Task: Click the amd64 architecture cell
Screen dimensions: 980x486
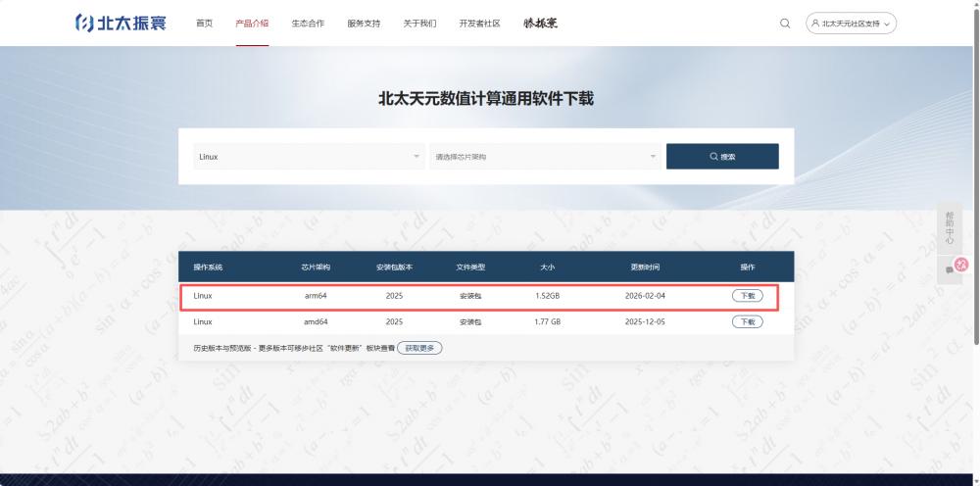Action: point(316,321)
